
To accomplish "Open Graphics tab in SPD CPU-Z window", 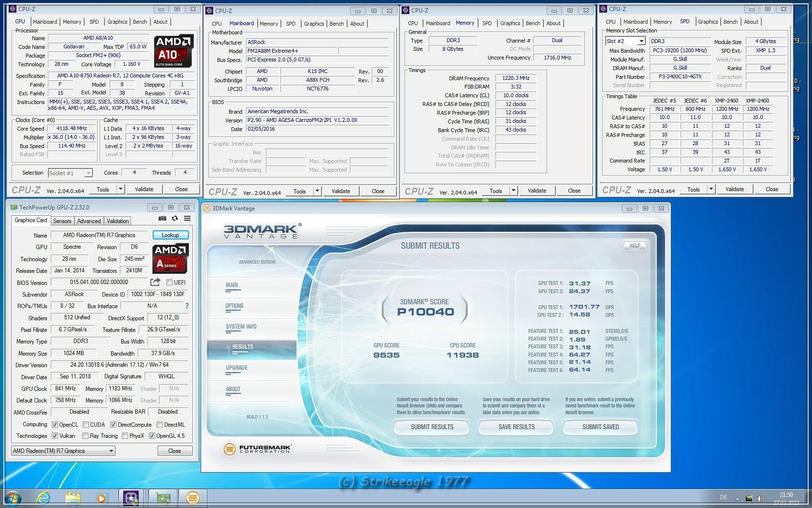I will pyautogui.click(x=708, y=22).
